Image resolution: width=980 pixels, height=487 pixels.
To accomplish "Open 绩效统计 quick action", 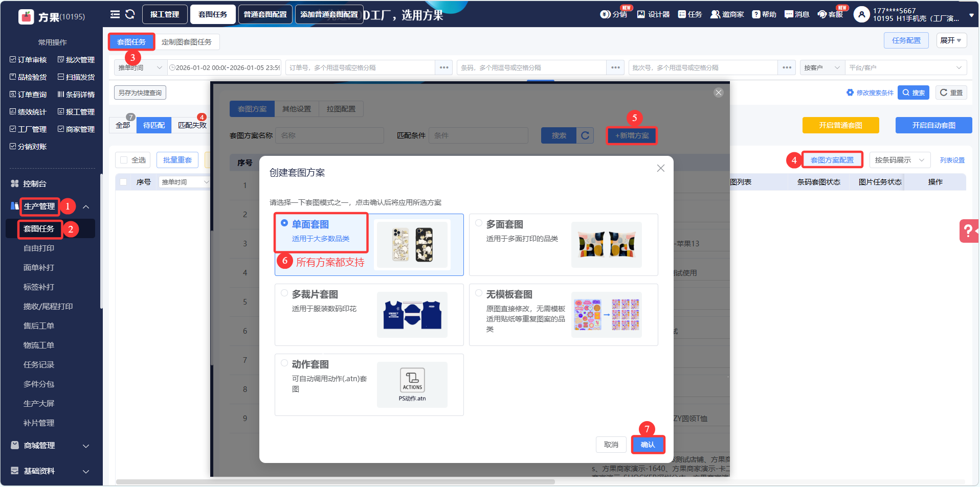I will tap(28, 112).
